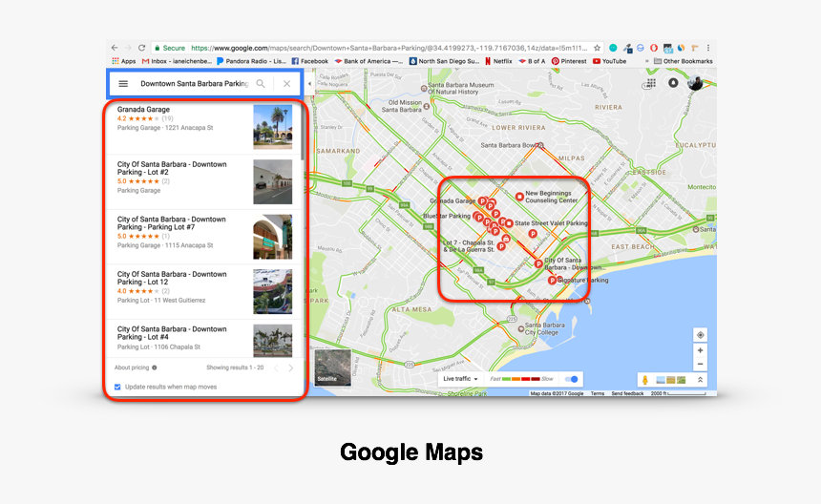Go back with the browser back arrow
The image size is (821, 504).
tap(115, 48)
